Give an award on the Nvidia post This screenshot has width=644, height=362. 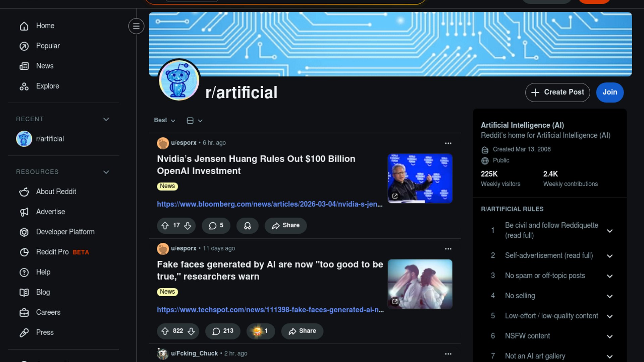click(247, 226)
